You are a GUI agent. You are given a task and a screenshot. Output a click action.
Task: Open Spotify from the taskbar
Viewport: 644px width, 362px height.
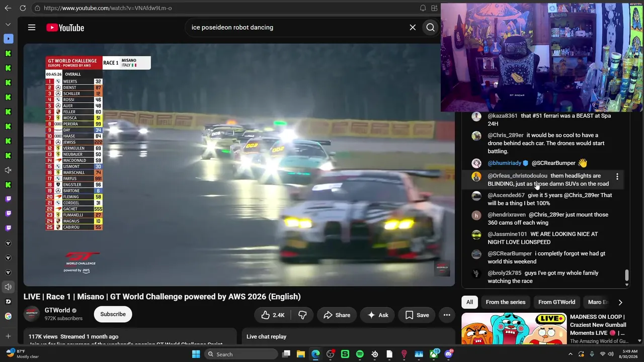[360, 354]
